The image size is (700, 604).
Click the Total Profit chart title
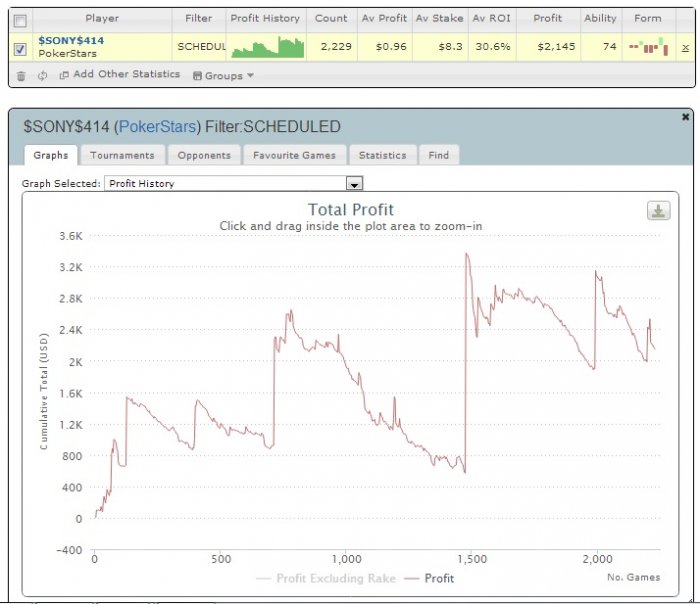pos(351,210)
